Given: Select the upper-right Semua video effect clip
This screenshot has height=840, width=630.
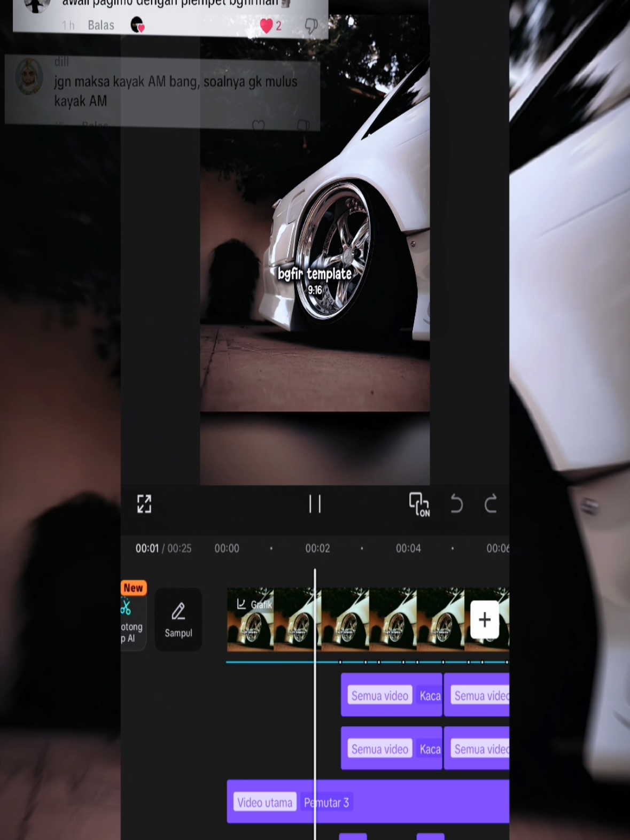Looking at the screenshot, I should point(477,695).
